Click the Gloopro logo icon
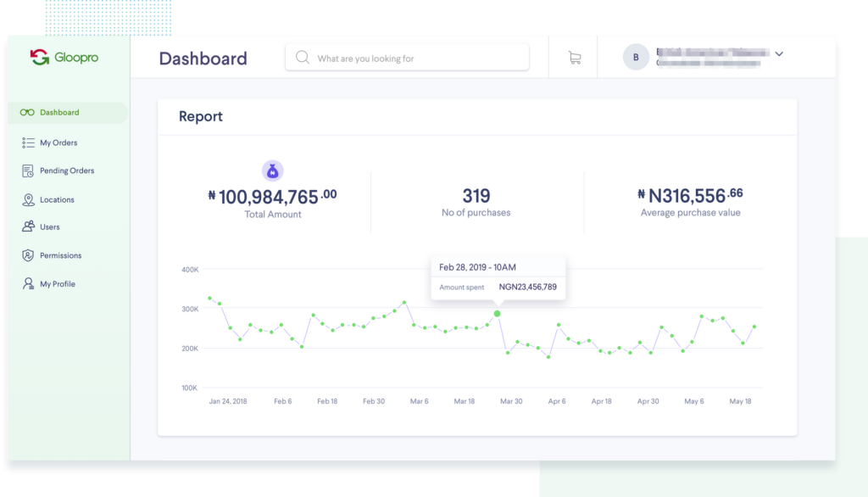The image size is (868, 497). 39,58
